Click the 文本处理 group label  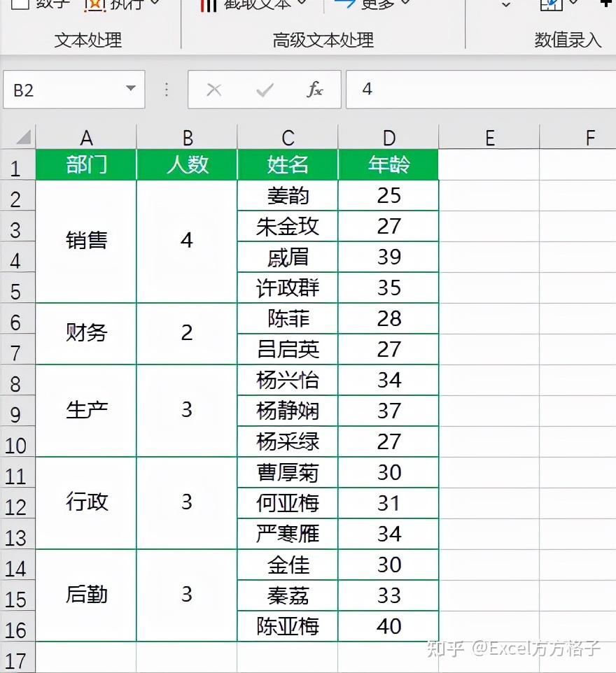click(88, 40)
